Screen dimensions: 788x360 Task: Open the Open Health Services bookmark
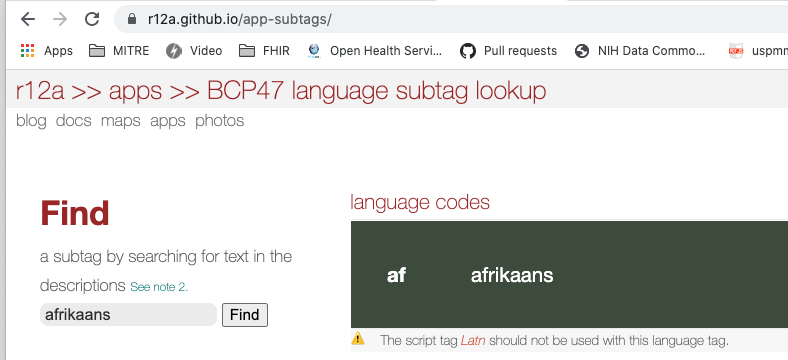[x=375, y=51]
